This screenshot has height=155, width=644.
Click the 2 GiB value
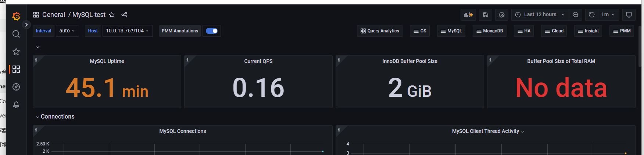coord(410,88)
